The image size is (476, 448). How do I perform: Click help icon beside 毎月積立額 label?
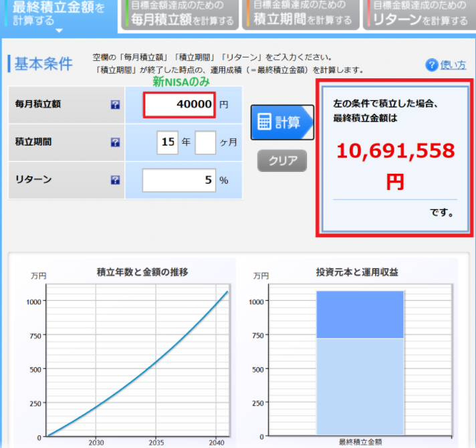coord(115,105)
